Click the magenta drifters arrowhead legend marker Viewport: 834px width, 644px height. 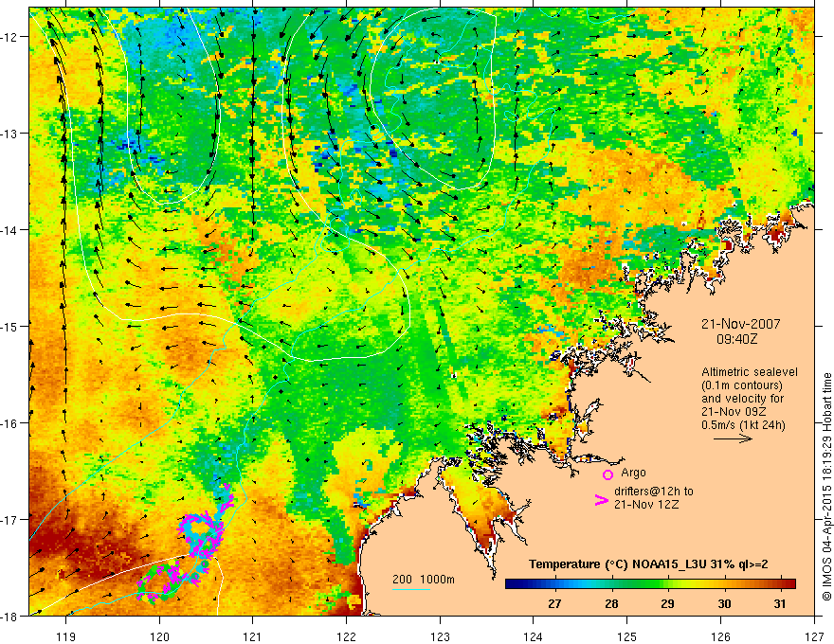[601, 499]
